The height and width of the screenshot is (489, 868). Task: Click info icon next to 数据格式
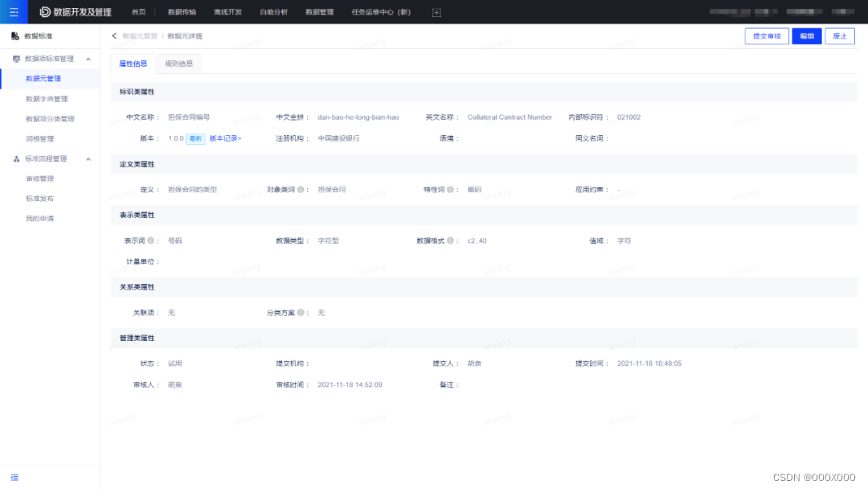click(x=450, y=240)
